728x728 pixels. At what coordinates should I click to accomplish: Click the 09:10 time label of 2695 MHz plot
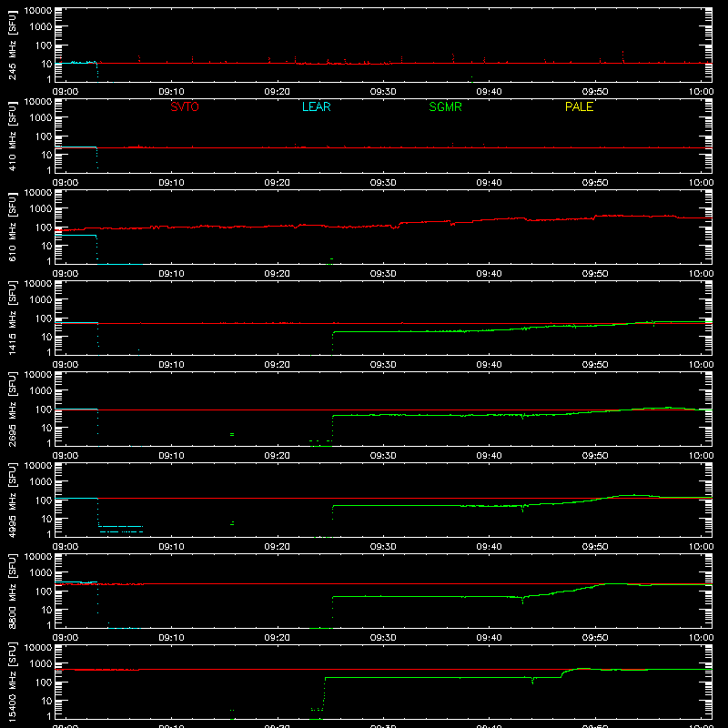point(171,456)
